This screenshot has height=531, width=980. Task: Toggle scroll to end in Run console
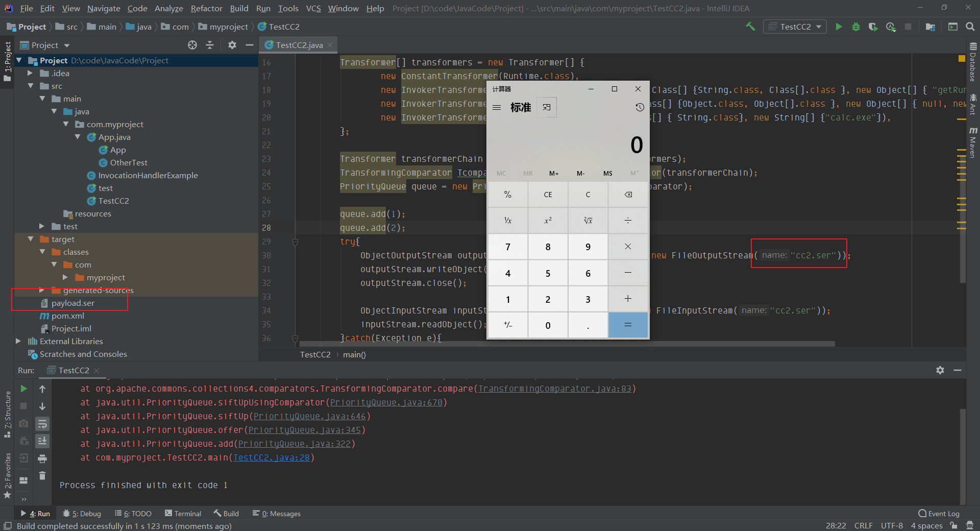click(42, 441)
